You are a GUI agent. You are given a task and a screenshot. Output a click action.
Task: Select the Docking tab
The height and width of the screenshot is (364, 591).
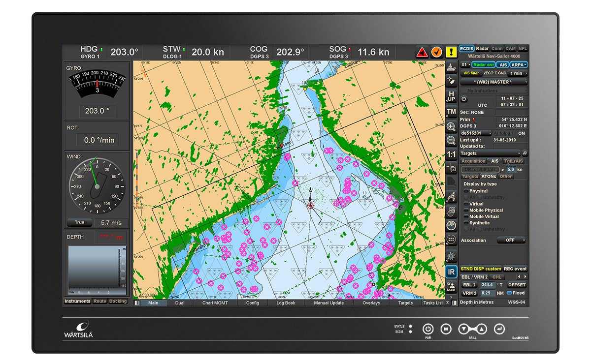[118, 301]
